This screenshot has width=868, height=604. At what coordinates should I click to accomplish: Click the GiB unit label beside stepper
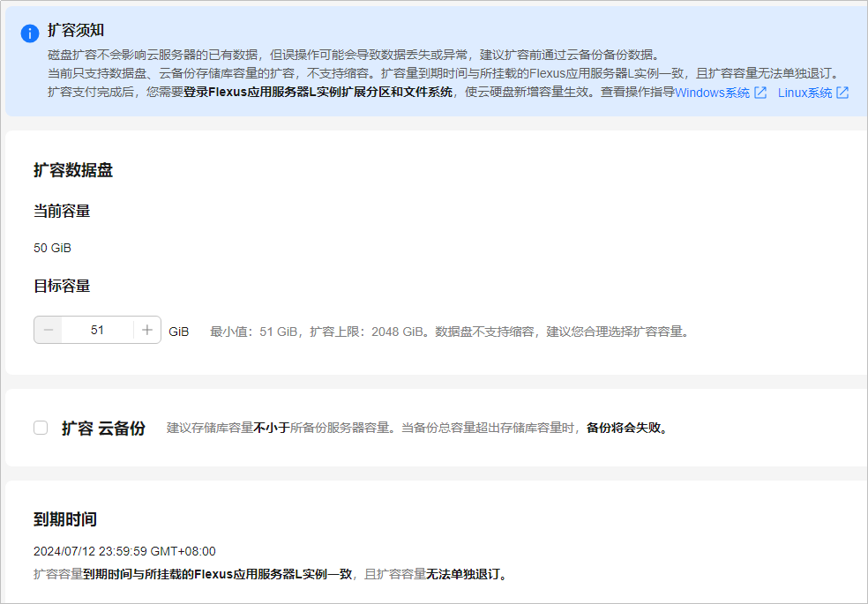pyautogui.click(x=179, y=332)
